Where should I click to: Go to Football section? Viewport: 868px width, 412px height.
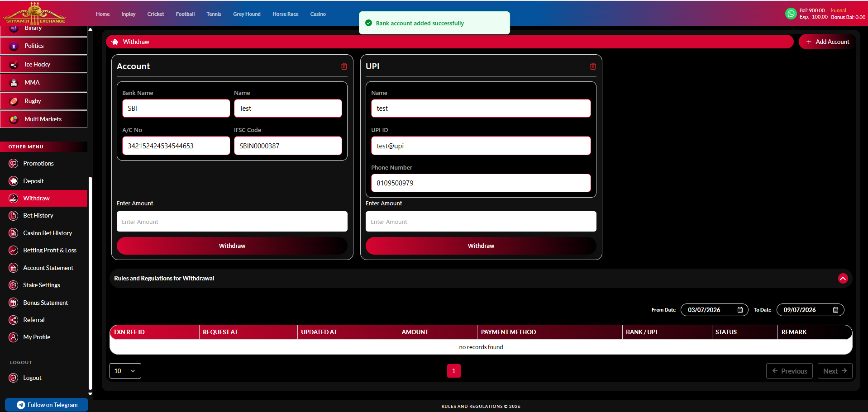tap(186, 14)
